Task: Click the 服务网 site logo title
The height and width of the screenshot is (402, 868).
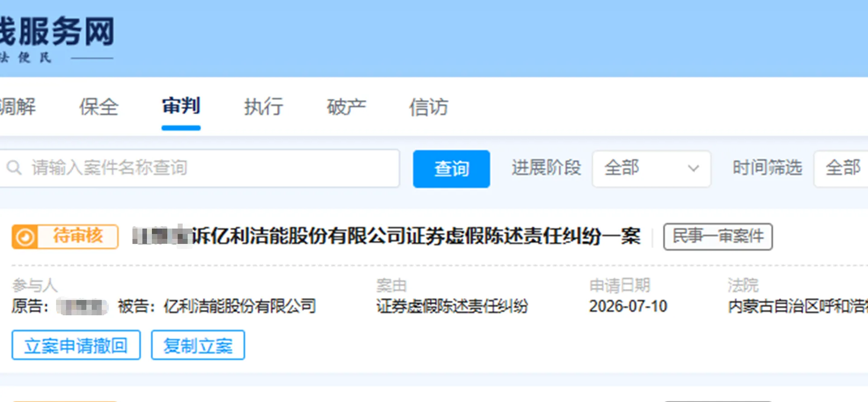Action: coord(57,32)
